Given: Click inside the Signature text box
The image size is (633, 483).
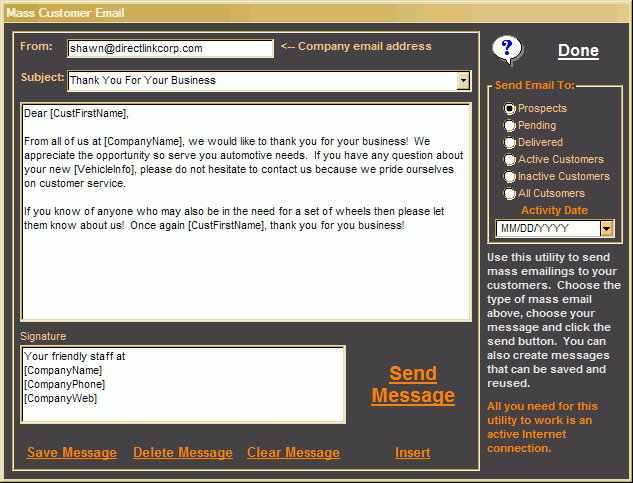Looking at the screenshot, I should [x=183, y=384].
